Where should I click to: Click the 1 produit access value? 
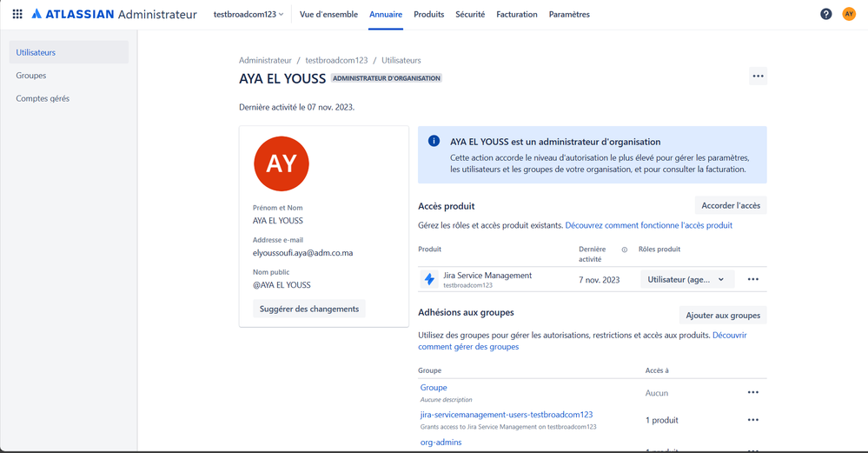coord(662,420)
